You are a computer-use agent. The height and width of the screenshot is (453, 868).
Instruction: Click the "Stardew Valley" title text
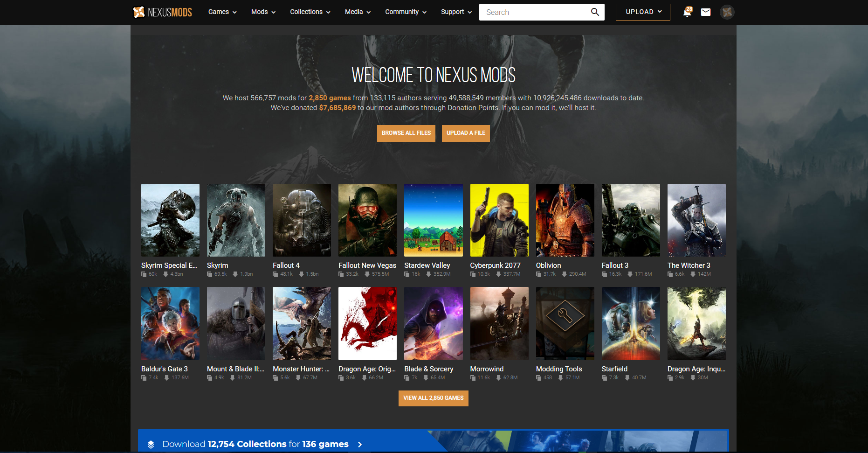click(x=427, y=265)
